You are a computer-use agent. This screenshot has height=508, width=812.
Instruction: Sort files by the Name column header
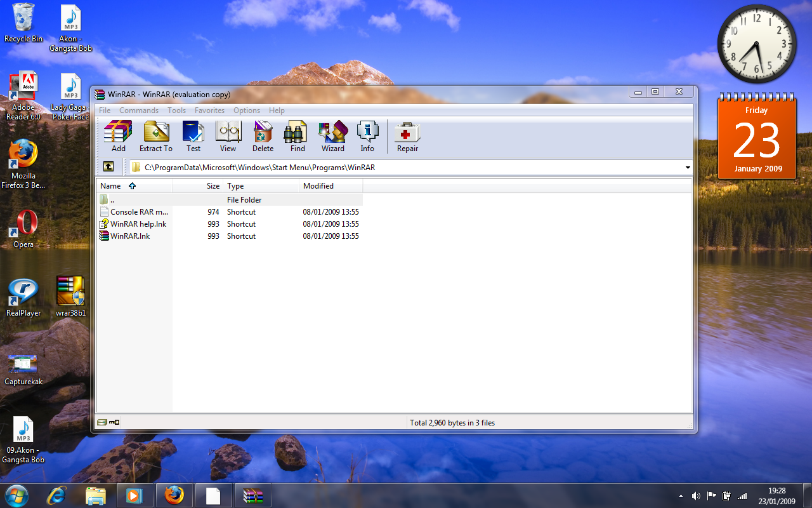[134, 186]
